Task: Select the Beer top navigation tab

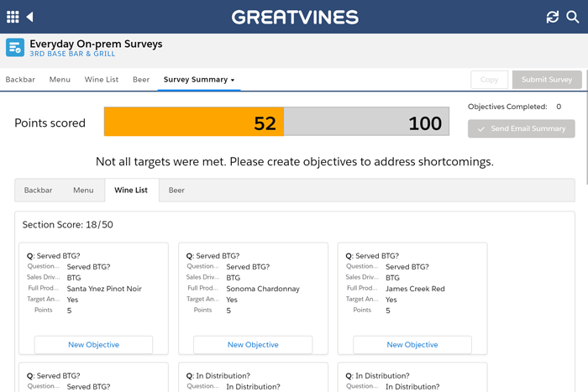Action: click(x=141, y=80)
